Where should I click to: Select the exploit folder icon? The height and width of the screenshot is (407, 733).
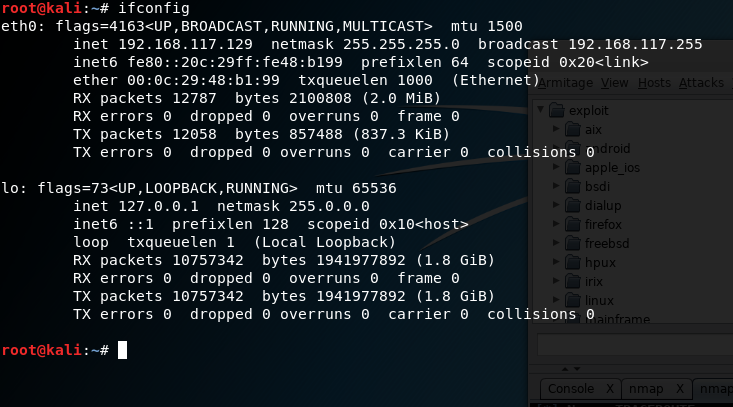click(x=557, y=110)
